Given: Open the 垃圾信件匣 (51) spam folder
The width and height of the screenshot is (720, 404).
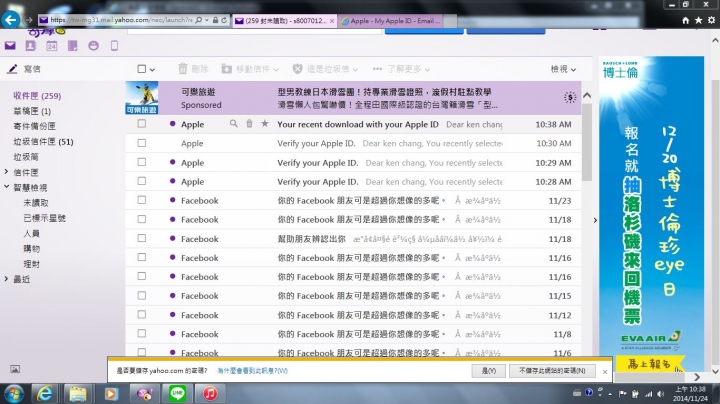Looking at the screenshot, I should (43, 141).
